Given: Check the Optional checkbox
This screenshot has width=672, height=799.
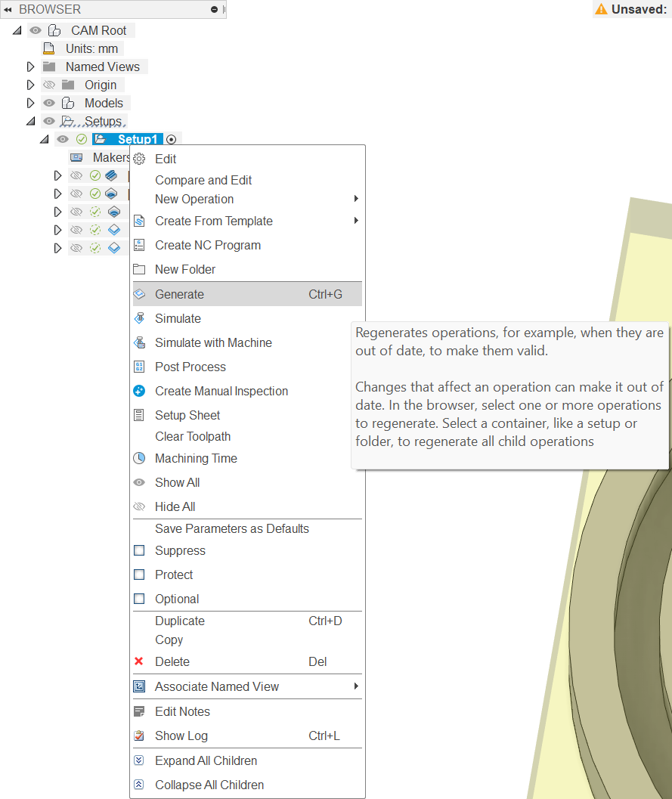Looking at the screenshot, I should pos(139,599).
